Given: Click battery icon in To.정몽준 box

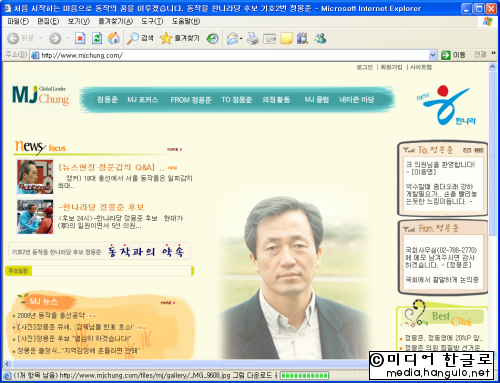Looking at the screenshot, I should tap(479, 150).
